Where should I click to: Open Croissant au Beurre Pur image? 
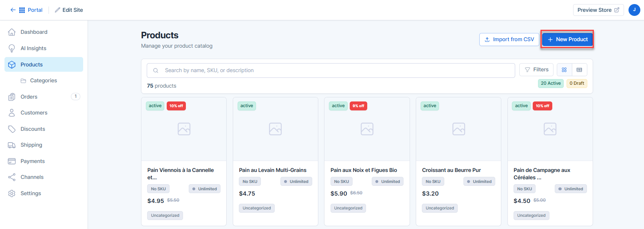459,129
